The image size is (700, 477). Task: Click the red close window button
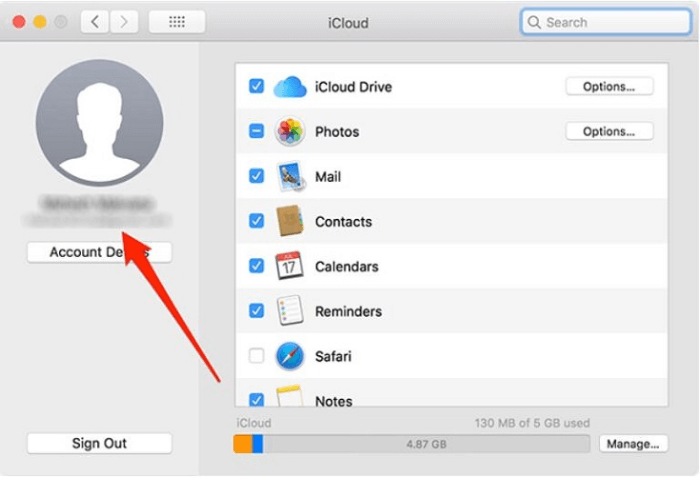[19, 21]
